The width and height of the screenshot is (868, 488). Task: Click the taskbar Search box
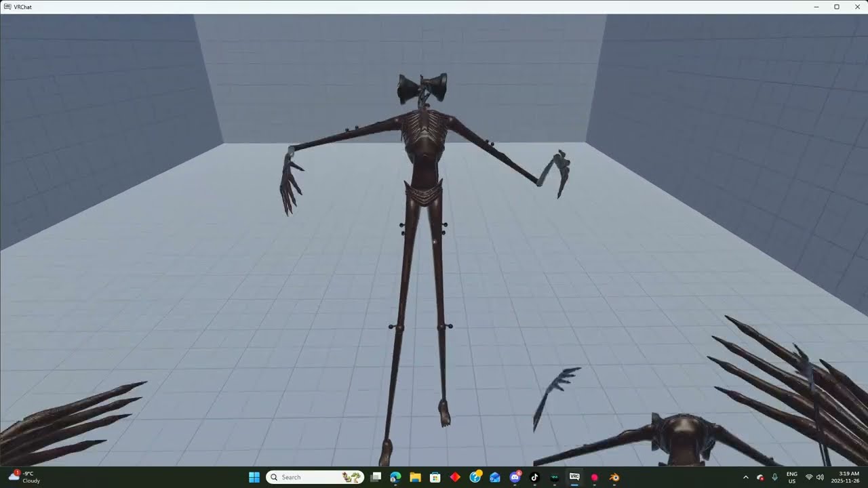[315, 477]
